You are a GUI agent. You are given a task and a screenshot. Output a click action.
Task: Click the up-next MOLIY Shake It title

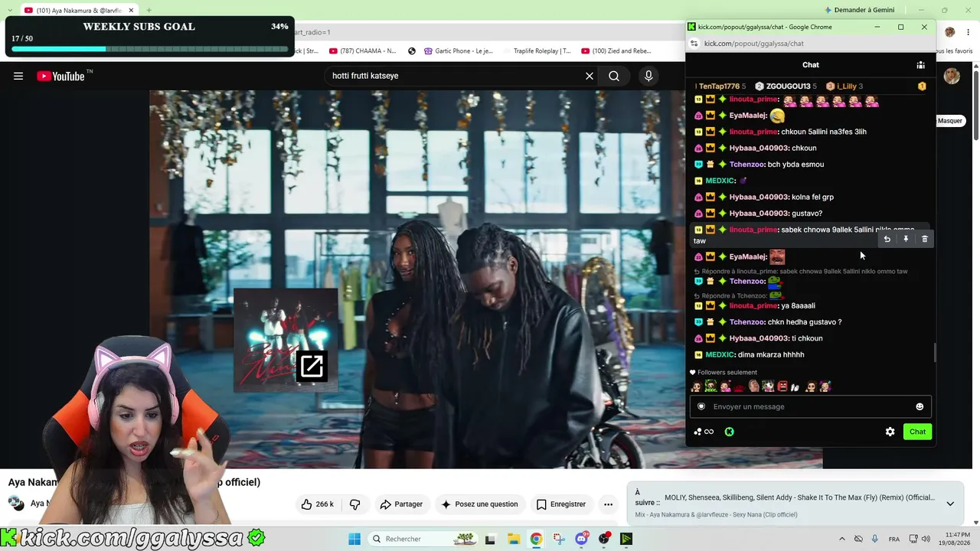799,497
